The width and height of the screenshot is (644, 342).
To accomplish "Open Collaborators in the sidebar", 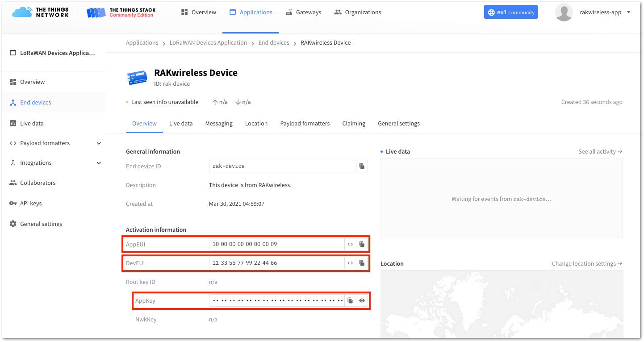I will point(54,183).
